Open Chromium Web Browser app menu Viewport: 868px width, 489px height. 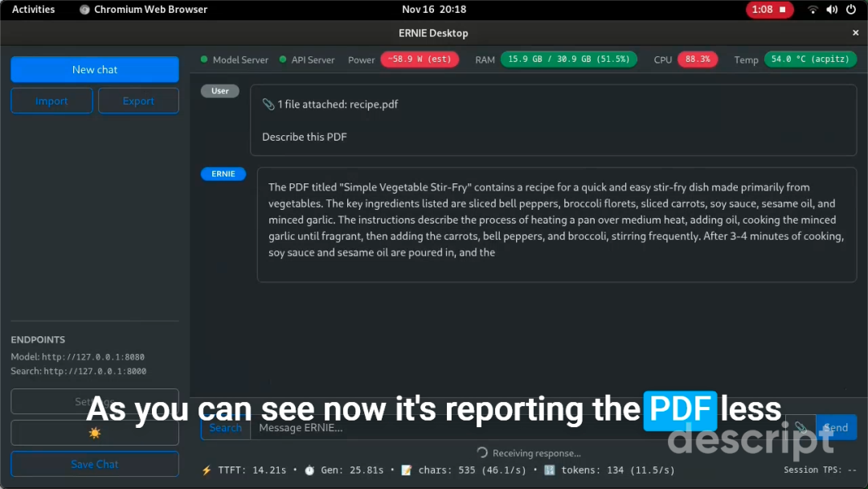[x=143, y=10]
